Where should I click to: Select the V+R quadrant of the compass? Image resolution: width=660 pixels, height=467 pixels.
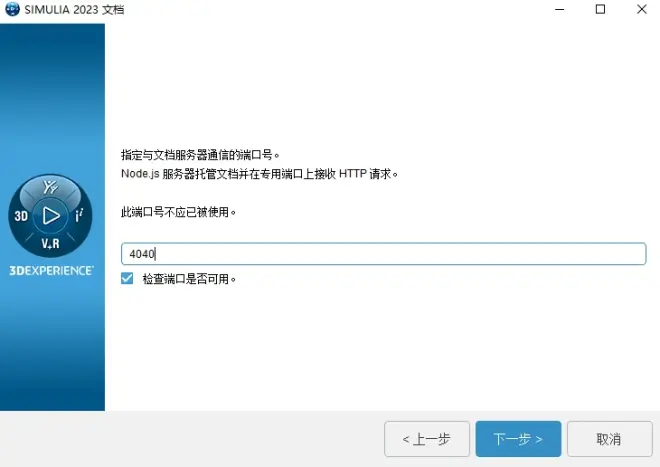(50, 243)
